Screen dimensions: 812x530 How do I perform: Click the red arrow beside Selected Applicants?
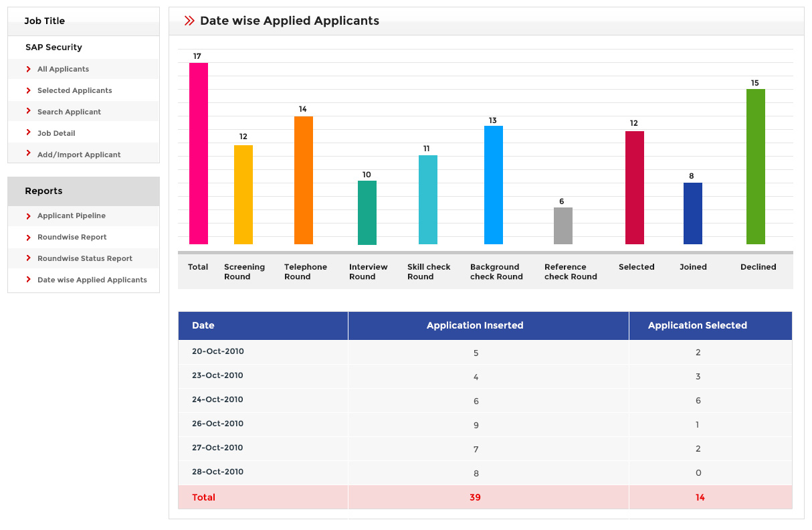29,90
